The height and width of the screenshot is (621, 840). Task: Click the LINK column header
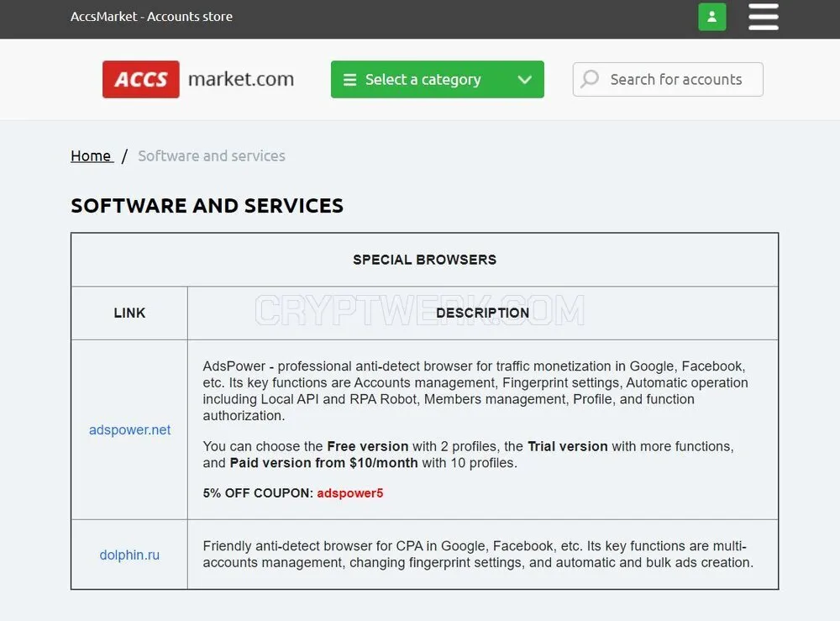[129, 313]
